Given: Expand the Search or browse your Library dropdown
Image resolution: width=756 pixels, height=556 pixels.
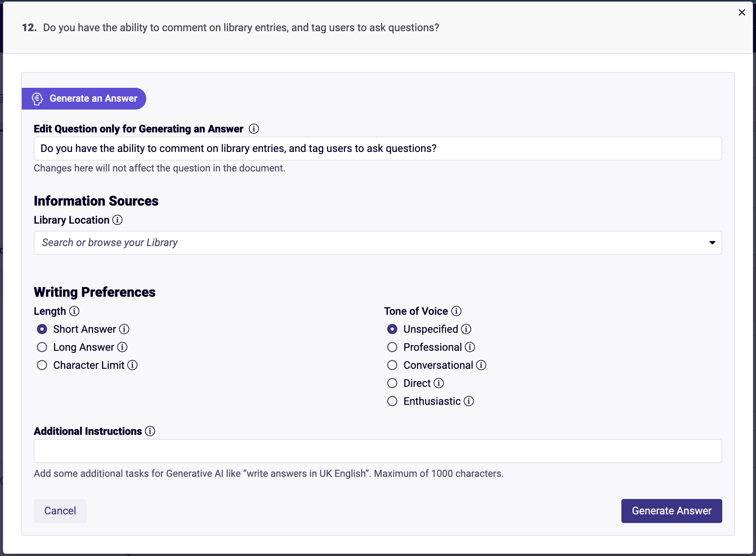Looking at the screenshot, I should point(262,243).
